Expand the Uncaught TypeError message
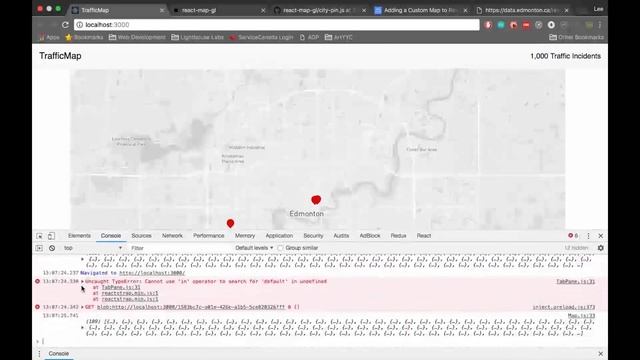Image resolution: width=640 pixels, height=360 pixels. point(82,282)
